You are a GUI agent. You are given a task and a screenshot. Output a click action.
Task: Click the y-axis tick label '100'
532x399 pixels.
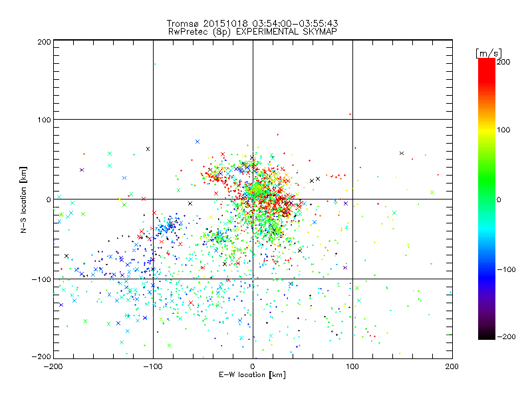point(44,120)
